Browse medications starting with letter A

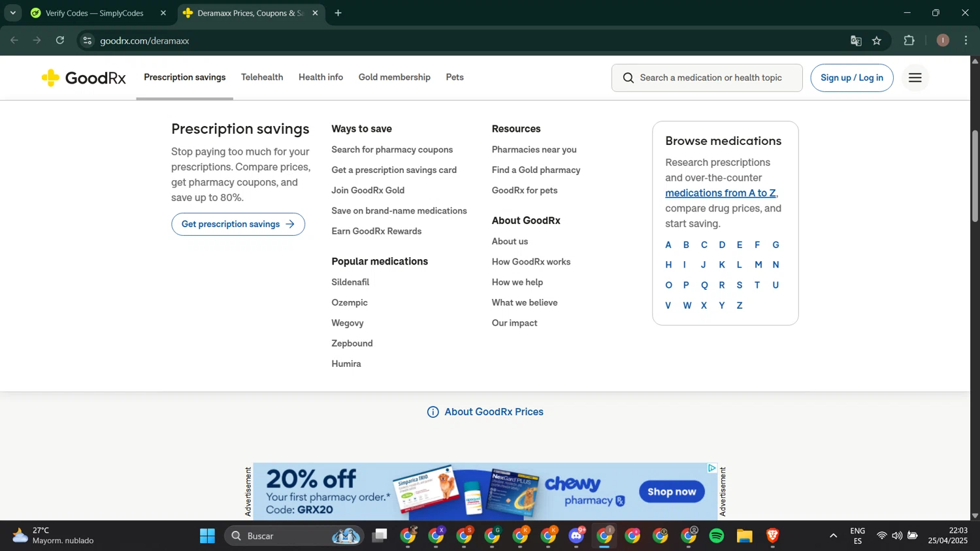pos(668,245)
